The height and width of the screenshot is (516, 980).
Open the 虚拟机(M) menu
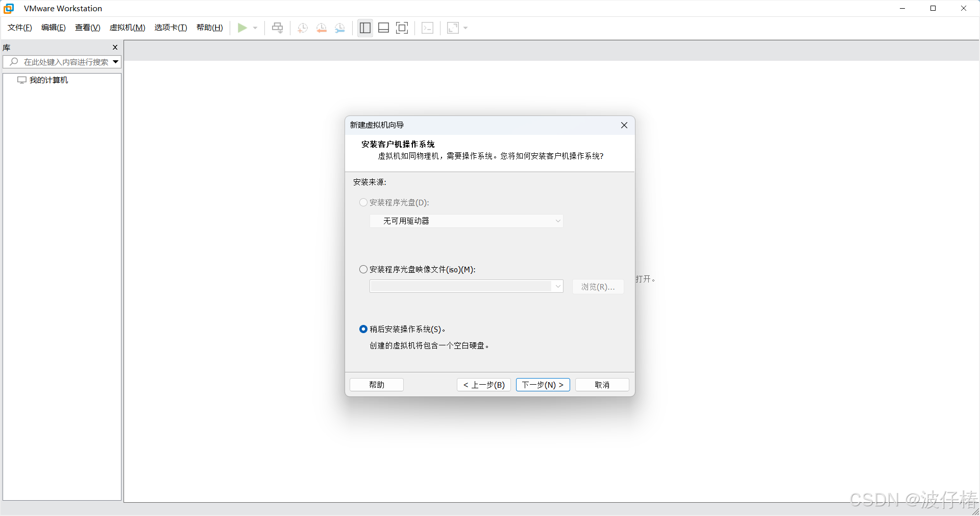(127, 28)
